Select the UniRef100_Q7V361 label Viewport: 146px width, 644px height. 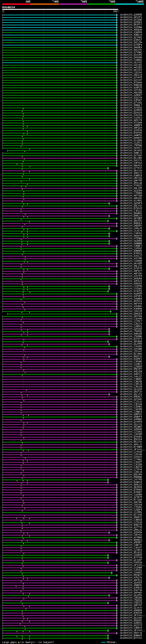click(x=131, y=103)
